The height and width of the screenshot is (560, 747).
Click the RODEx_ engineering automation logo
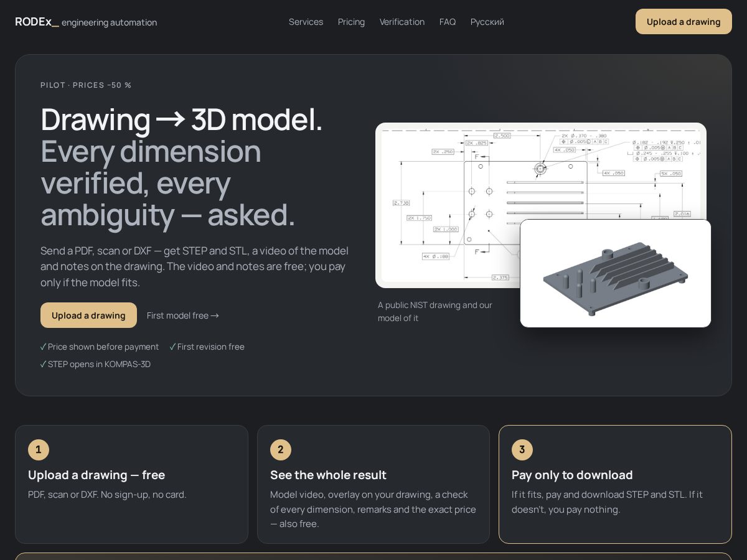click(x=86, y=22)
